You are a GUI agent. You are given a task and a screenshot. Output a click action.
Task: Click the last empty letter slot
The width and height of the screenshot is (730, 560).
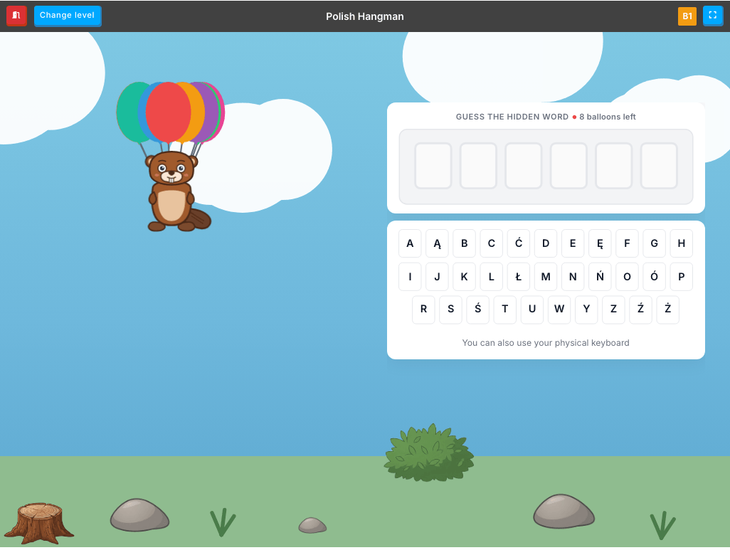pos(659,166)
